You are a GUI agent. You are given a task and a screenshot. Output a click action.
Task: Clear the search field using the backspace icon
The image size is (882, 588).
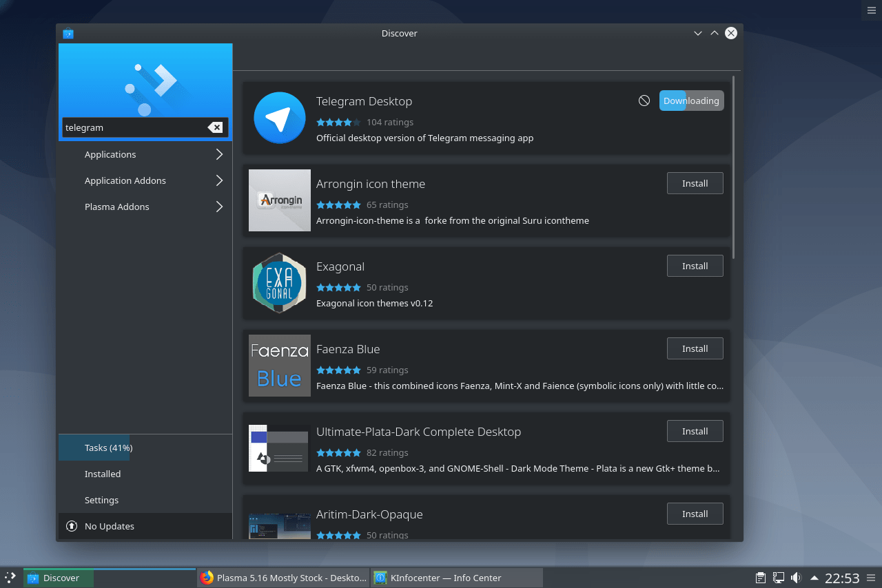pos(216,127)
